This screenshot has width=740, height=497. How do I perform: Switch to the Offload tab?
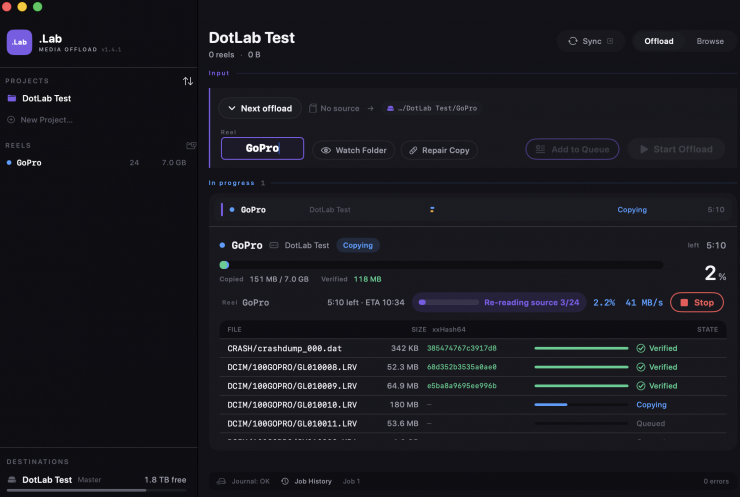[658, 41]
